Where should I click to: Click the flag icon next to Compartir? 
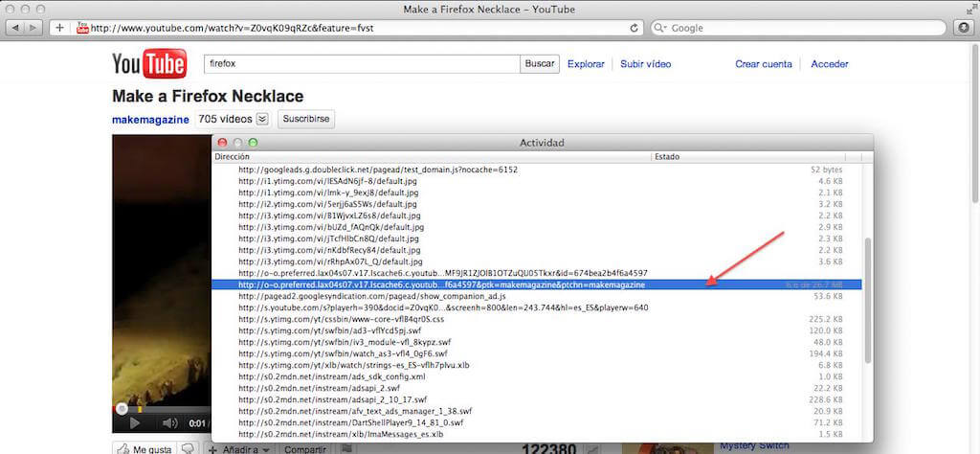345,449
